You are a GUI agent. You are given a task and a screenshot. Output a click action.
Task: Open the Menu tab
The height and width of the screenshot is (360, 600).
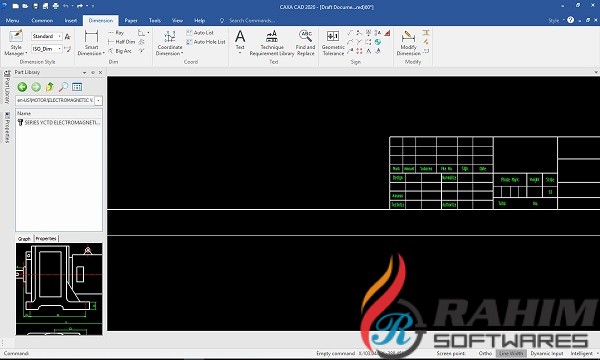point(12,20)
